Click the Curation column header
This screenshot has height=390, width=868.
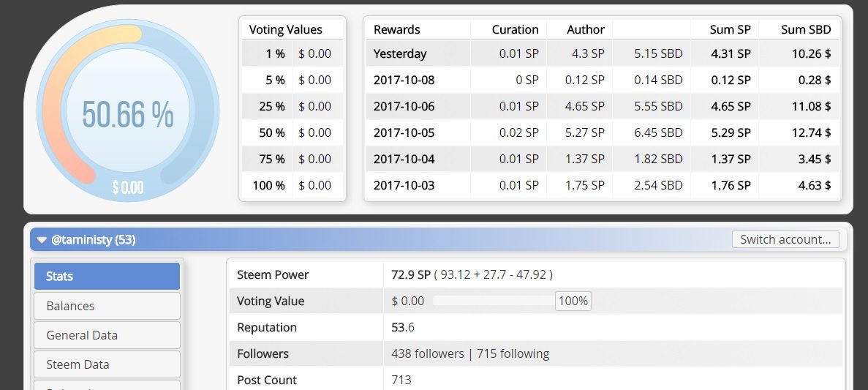[x=515, y=29]
